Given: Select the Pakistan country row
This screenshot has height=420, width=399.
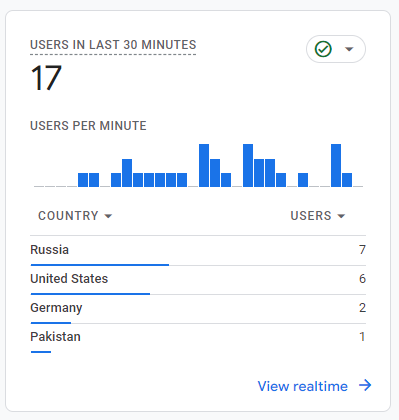Looking at the screenshot, I should tap(198, 338).
